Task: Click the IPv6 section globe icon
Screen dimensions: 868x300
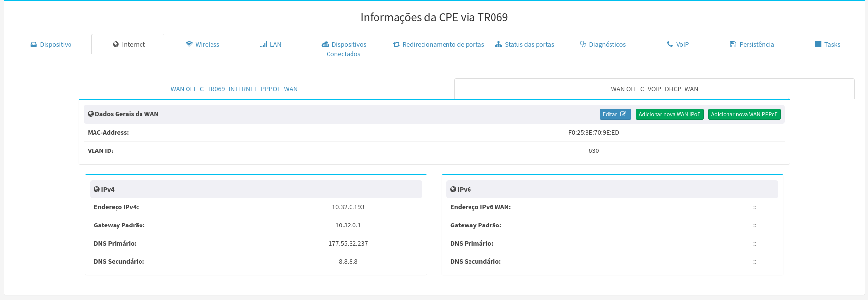Action: [x=453, y=189]
